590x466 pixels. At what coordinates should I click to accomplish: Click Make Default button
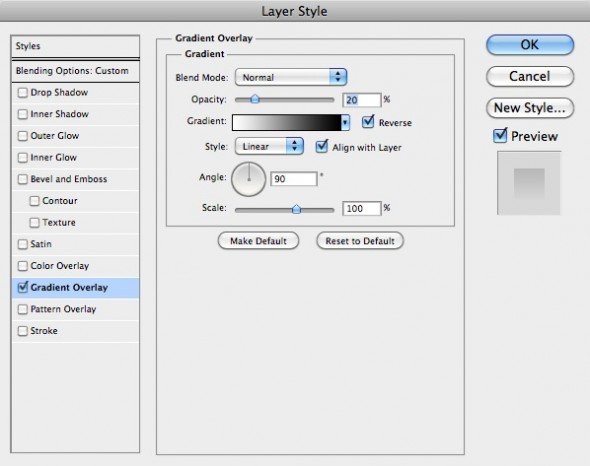tap(259, 241)
